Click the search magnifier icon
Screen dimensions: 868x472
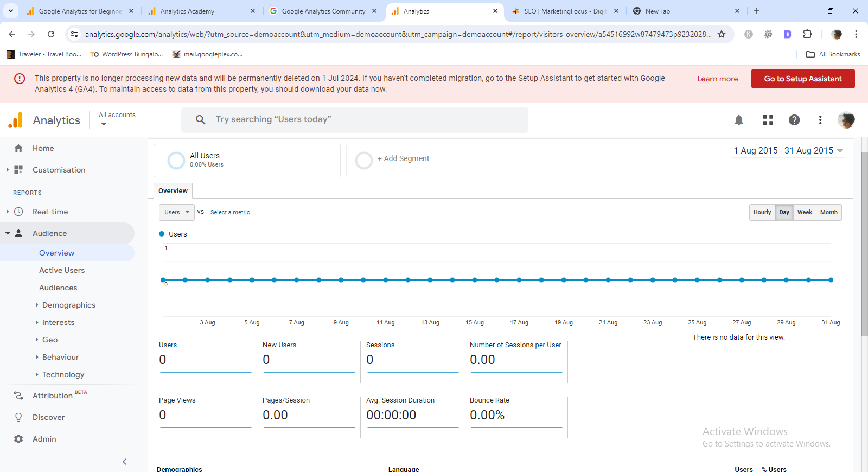[x=201, y=119]
